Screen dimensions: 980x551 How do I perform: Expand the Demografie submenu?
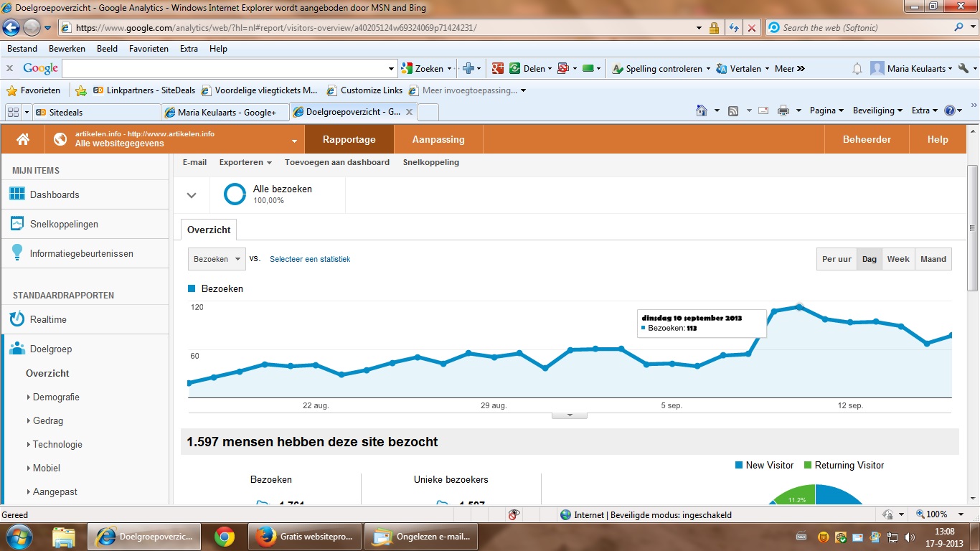53,397
